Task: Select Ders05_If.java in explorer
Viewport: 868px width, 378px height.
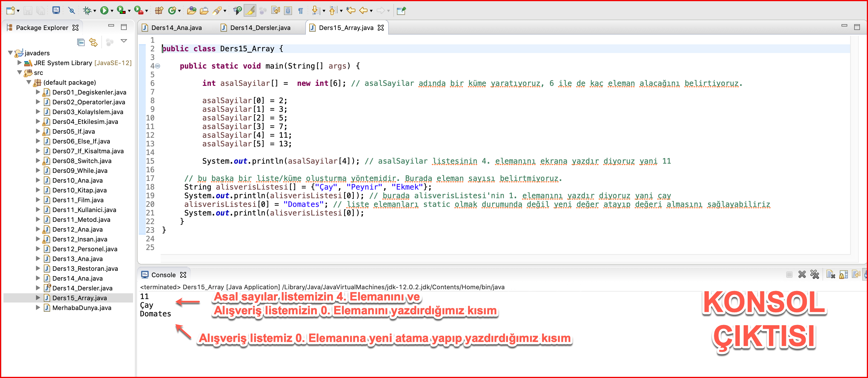Action: click(73, 131)
